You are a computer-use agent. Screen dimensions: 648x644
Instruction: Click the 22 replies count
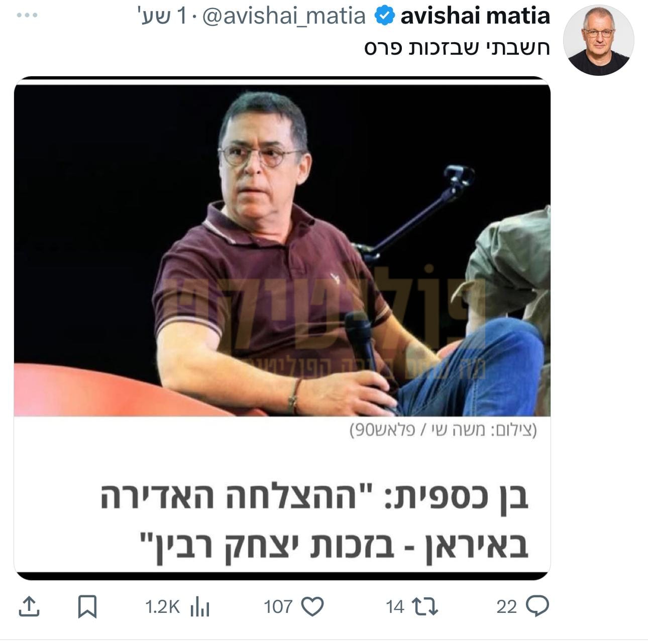click(x=506, y=607)
